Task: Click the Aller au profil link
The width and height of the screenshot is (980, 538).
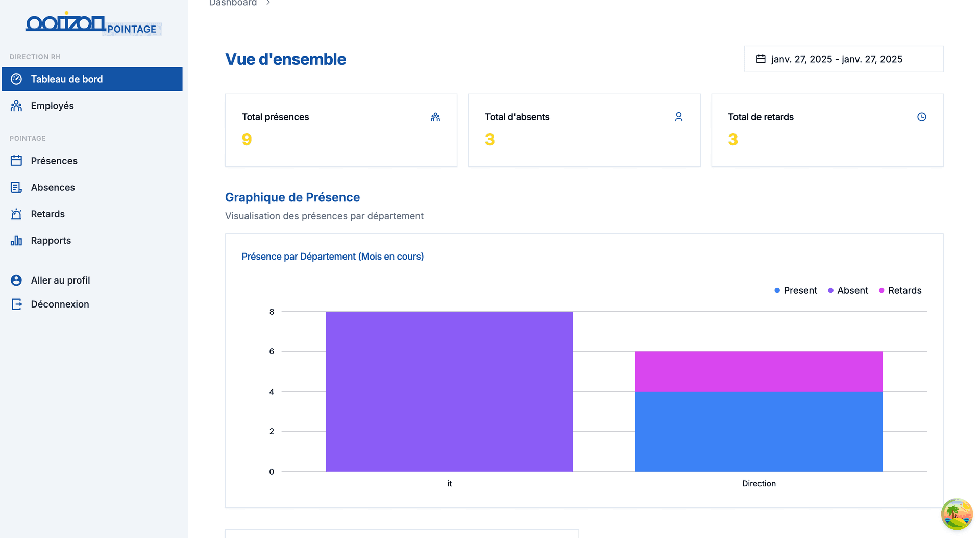Action: (x=60, y=280)
